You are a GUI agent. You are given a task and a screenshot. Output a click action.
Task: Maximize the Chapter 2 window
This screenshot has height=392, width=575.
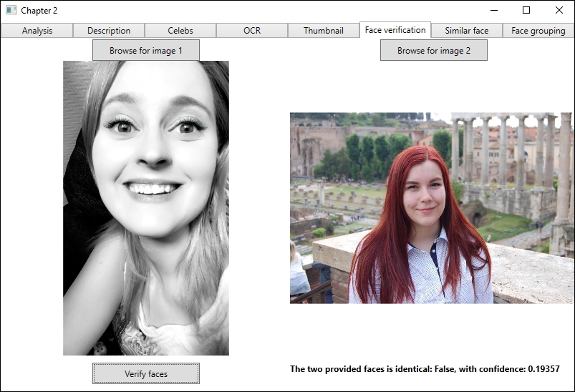[x=526, y=10]
